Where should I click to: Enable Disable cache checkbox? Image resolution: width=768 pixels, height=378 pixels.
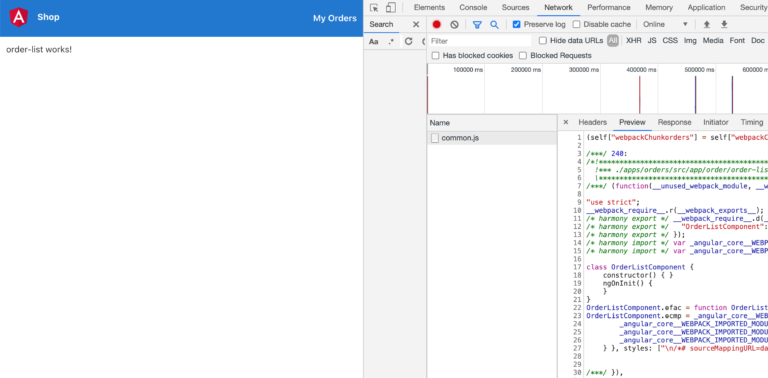click(576, 24)
